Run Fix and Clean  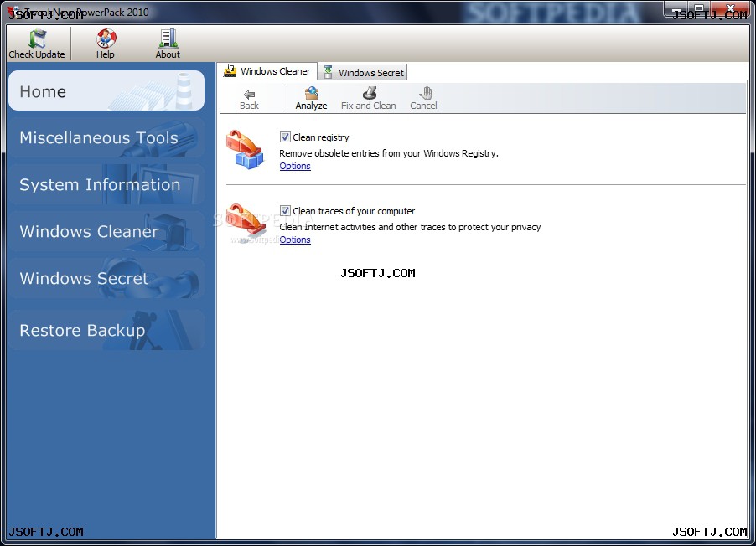(368, 98)
